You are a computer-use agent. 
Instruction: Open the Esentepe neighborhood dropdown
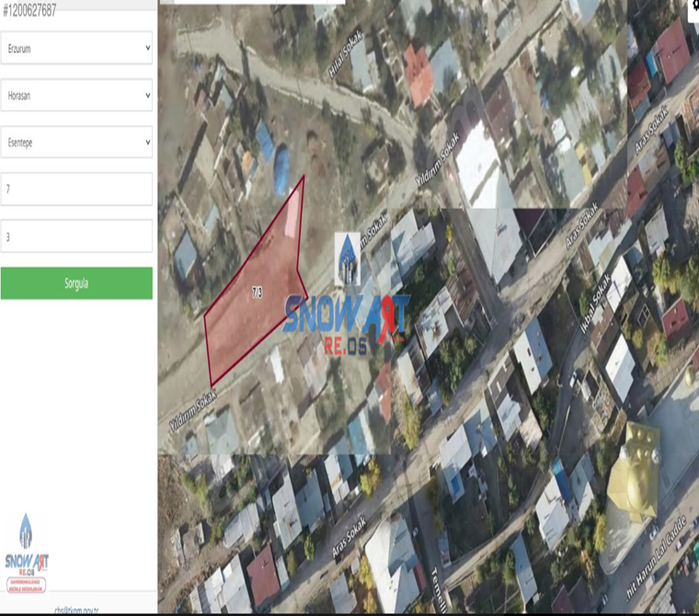(x=76, y=143)
